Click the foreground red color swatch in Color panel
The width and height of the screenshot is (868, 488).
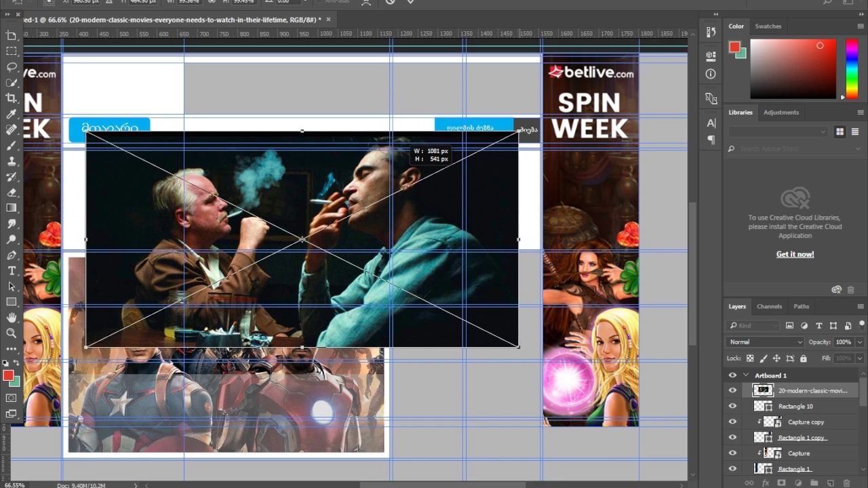pyautogui.click(x=734, y=47)
